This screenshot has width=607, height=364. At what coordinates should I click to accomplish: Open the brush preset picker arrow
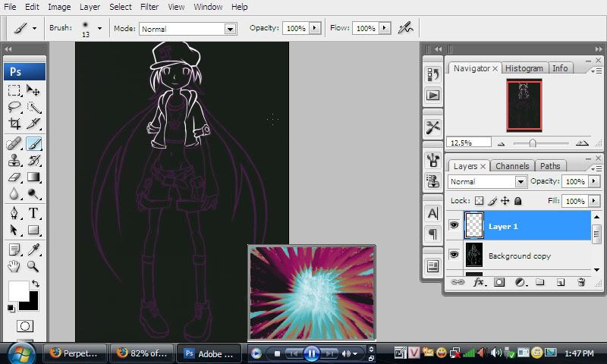pyautogui.click(x=99, y=28)
